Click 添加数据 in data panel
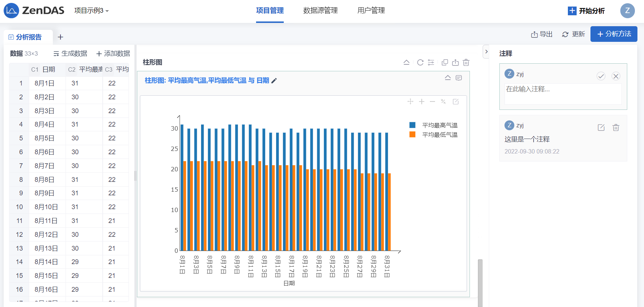The width and height of the screenshot is (644, 307). coord(113,54)
